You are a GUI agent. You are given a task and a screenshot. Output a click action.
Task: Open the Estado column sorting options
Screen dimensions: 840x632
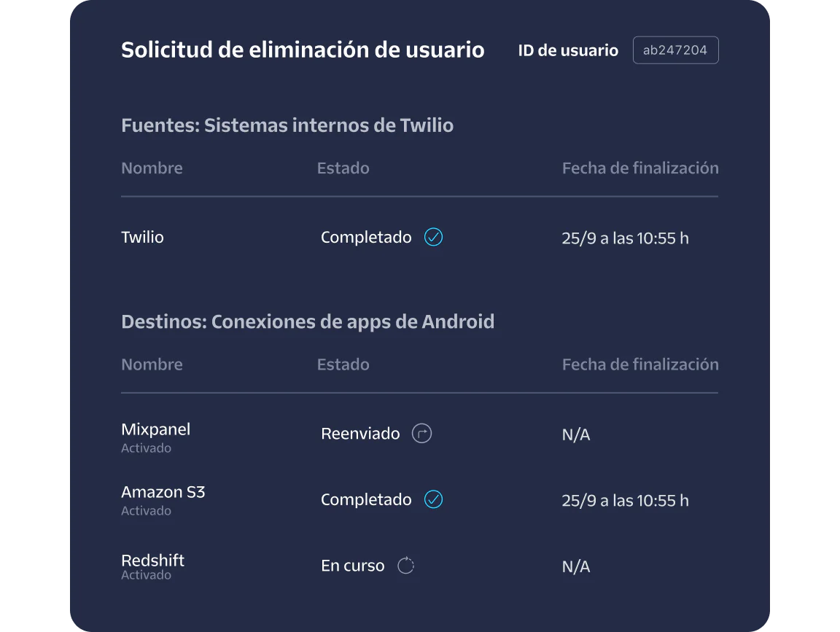tap(343, 168)
